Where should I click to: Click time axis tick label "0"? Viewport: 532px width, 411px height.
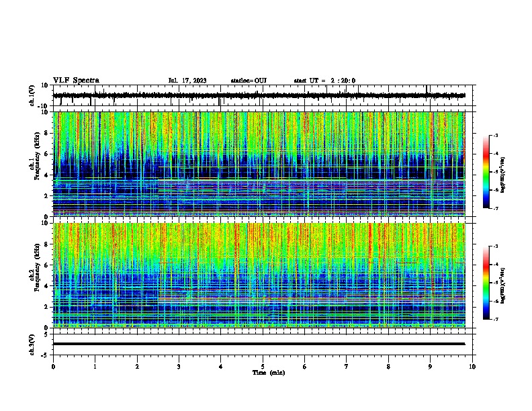[53, 367]
